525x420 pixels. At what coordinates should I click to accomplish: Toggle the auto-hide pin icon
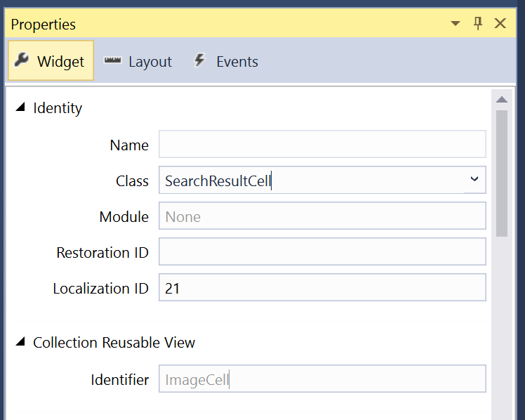click(x=478, y=23)
